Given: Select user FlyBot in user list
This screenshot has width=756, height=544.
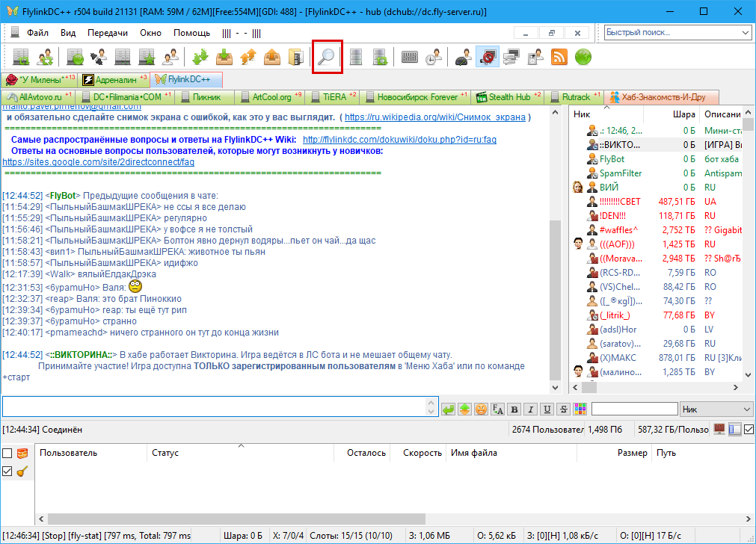Looking at the screenshot, I should coord(612,159).
